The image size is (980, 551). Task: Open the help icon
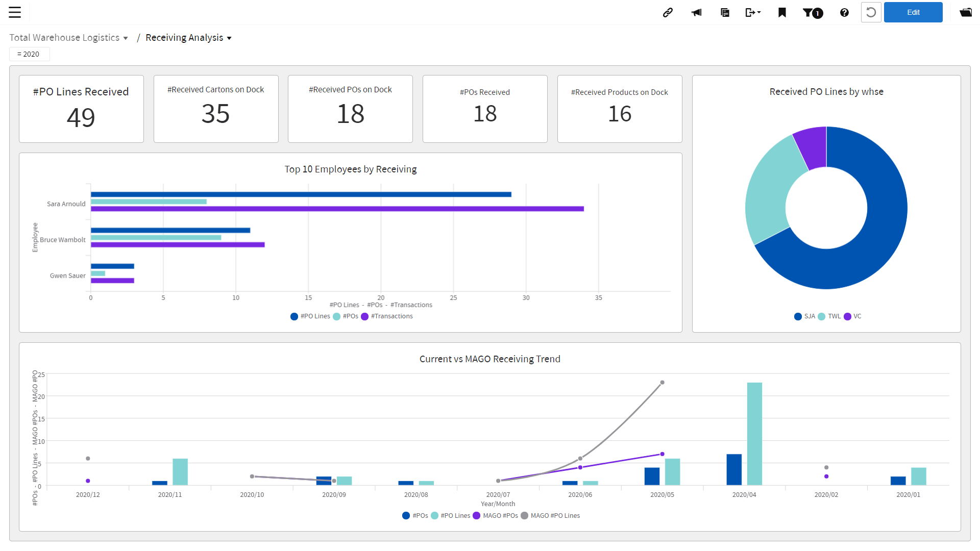pyautogui.click(x=844, y=12)
